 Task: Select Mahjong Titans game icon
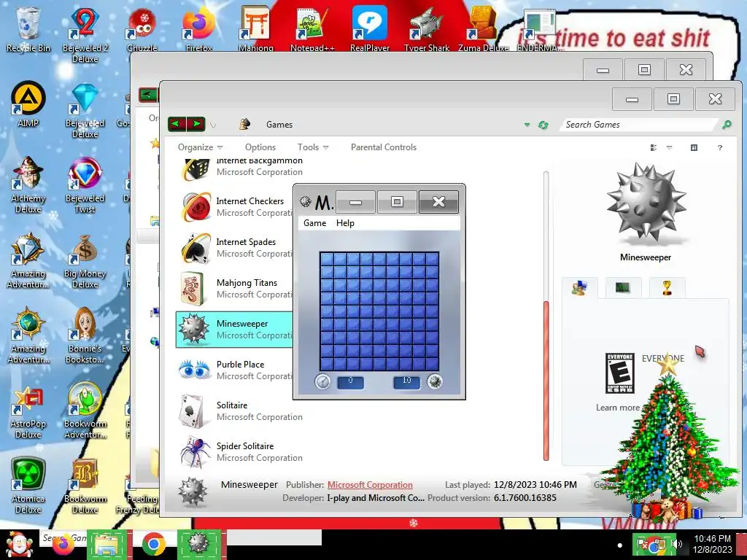[x=193, y=289]
